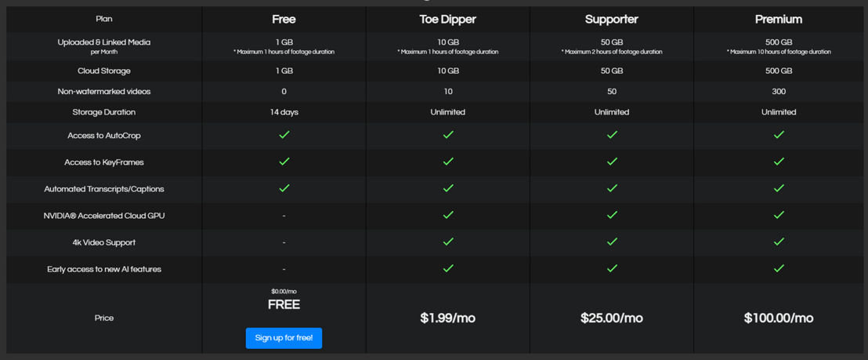Click the KeyFrames checkmark under Premium
Screen dimensions: 868x360
tap(779, 161)
